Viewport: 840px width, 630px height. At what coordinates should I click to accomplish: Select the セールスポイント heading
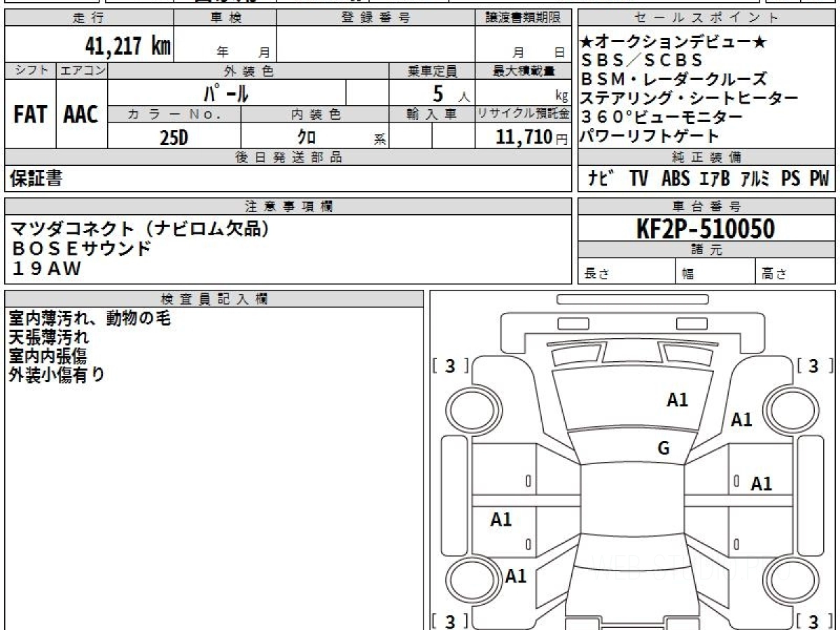pos(706,18)
